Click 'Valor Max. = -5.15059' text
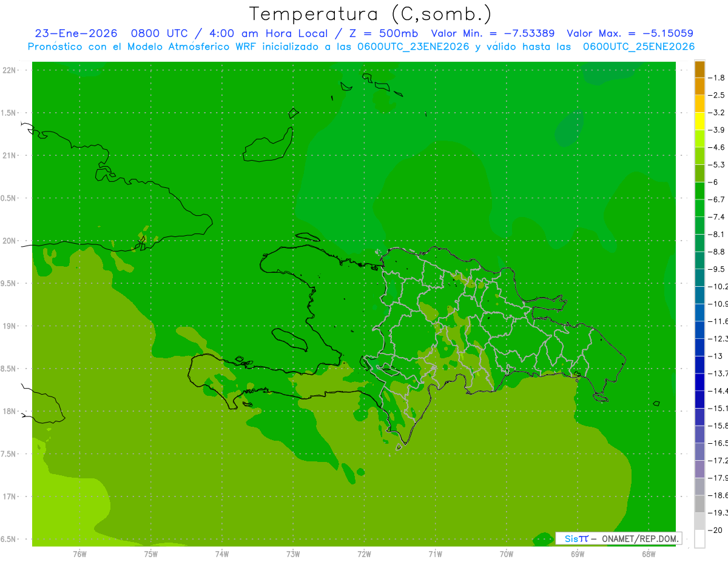The height and width of the screenshot is (562, 728). 630,33
